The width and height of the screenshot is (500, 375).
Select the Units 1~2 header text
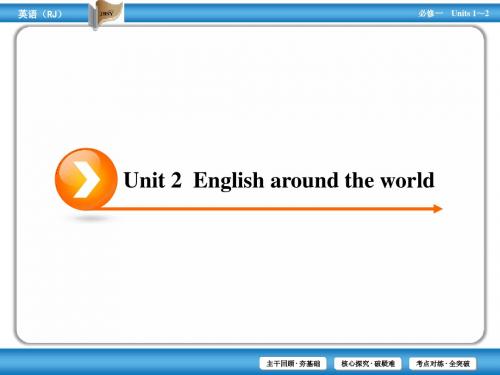470,13
